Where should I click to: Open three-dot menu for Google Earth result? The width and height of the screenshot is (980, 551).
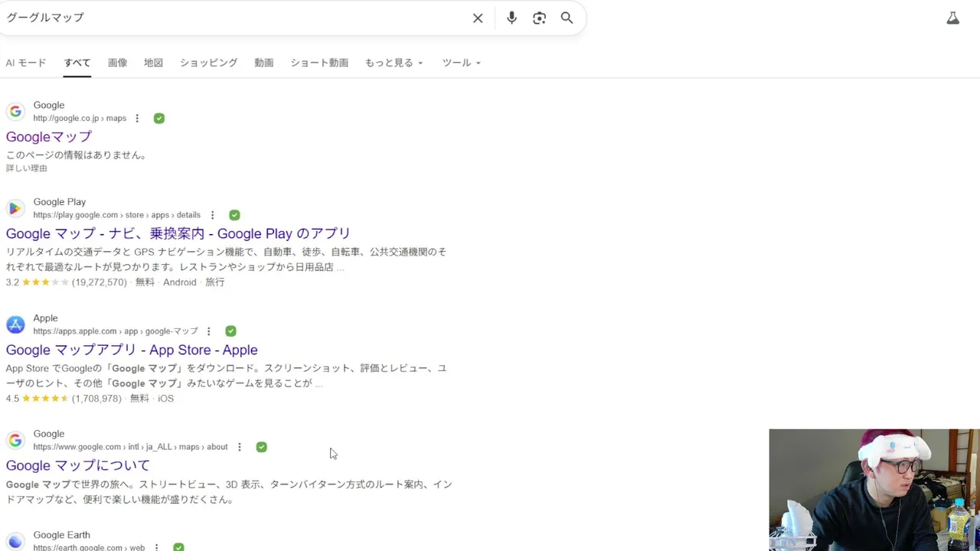point(156,547)
